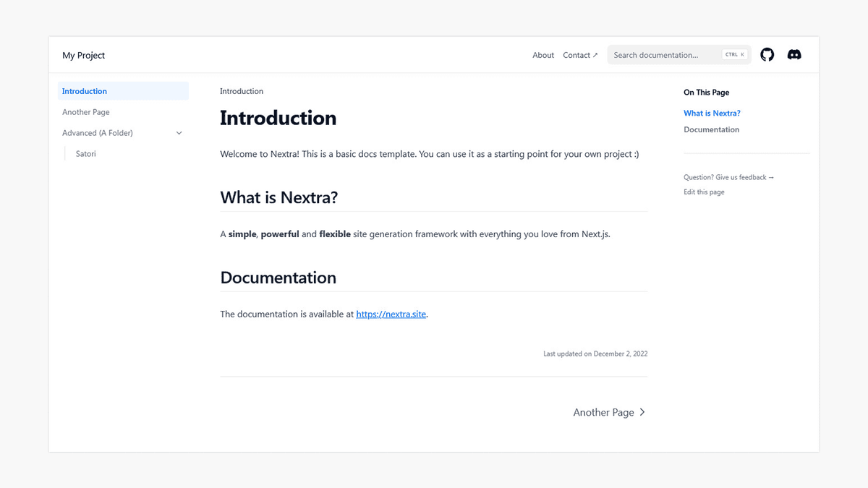Viewport: 868px width, 488px height.
Task: Select Introduction in the sidebar
Action: tap(85, 91)
